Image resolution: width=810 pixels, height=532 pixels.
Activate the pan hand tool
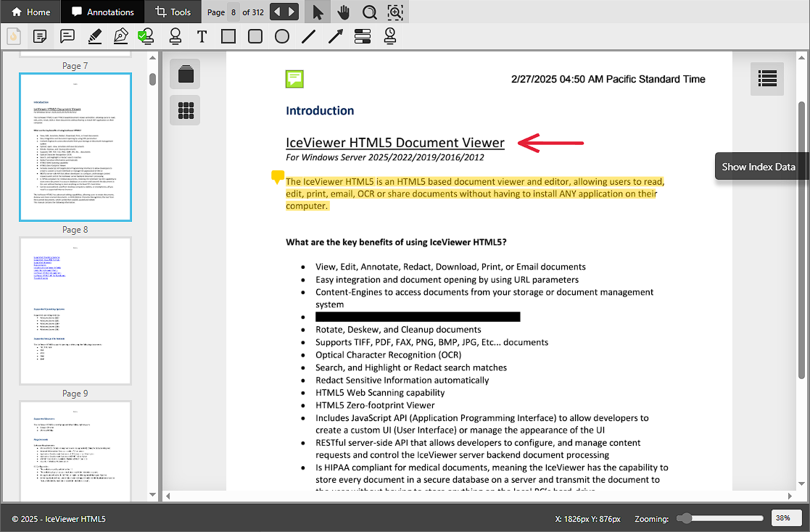(343, 12)
